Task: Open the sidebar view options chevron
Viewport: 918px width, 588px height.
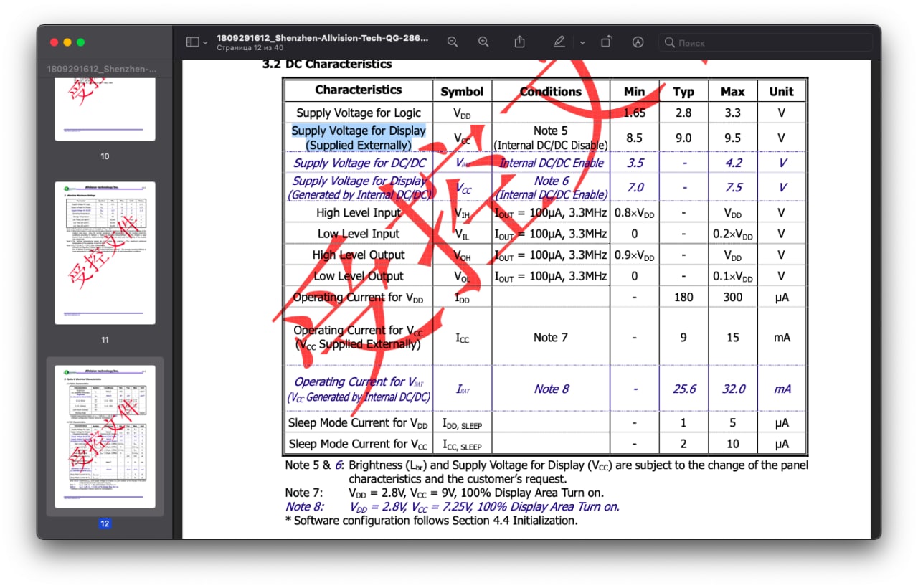Action: 205,43
